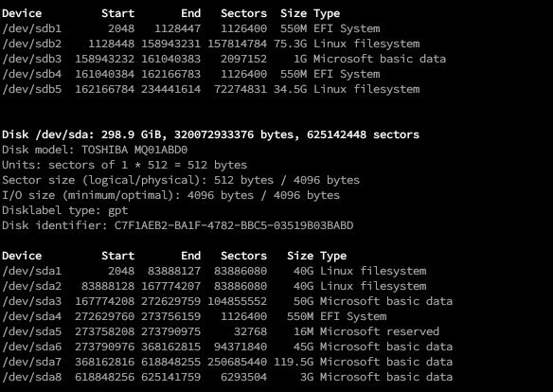Click the /dev/sdb1 device entry
The height and width of the screenshot is (392, 553).
coord(32,28)
